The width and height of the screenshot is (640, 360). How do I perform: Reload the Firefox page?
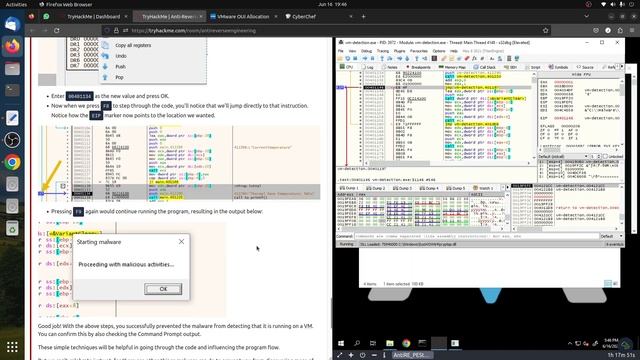pyautogui.click(x=57, y=31)
